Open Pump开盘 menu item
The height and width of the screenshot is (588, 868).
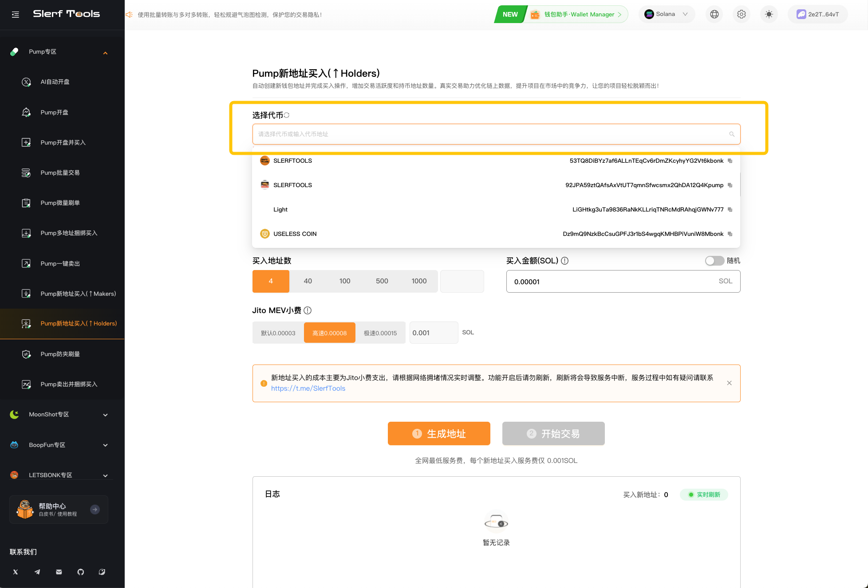(62, 112)
